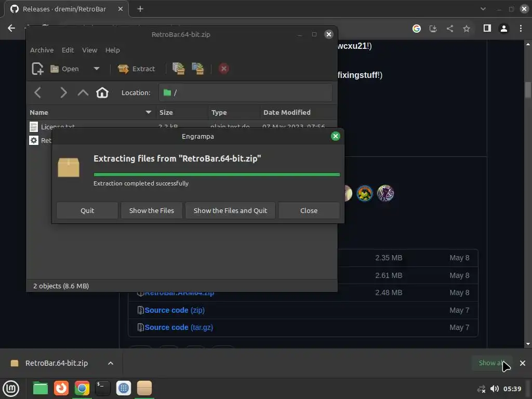Sort by the Size column header
Viewport: 532px width, 399px height.
[182, 112]
